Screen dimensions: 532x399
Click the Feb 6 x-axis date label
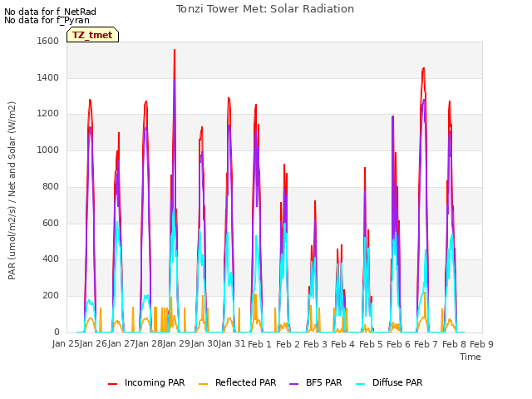click(x=398, y=344)
